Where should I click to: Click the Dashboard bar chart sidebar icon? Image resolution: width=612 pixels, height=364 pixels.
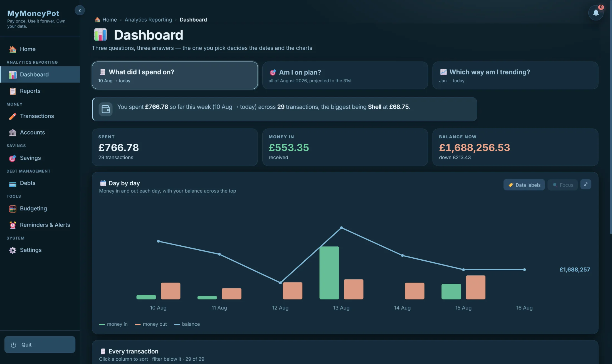coord(13,74)
